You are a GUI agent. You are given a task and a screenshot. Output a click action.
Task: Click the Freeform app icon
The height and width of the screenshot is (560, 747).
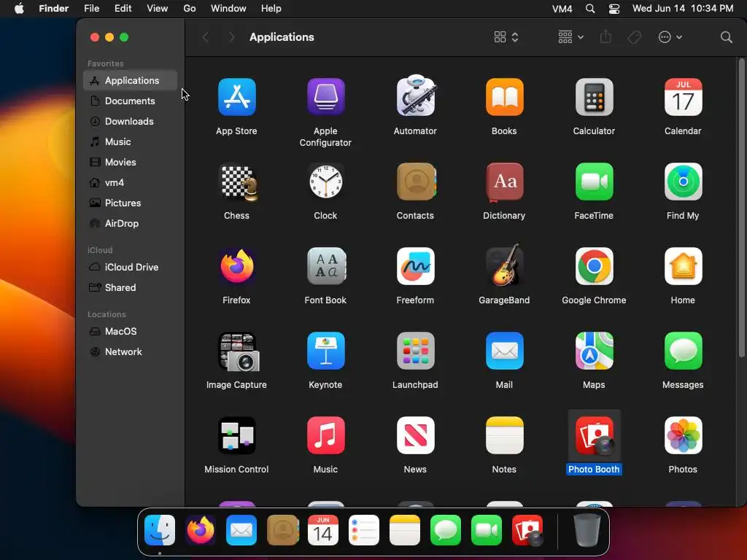click(415, 266)
